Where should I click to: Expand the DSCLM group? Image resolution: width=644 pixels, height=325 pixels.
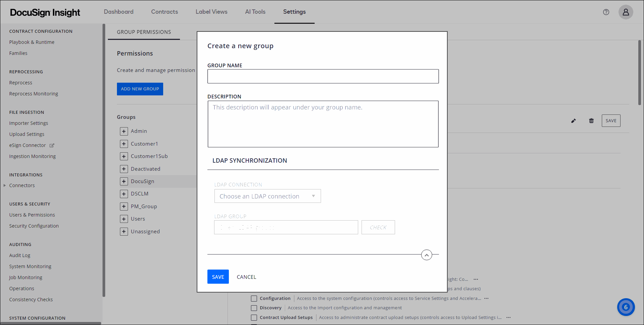tap(124, 194)
